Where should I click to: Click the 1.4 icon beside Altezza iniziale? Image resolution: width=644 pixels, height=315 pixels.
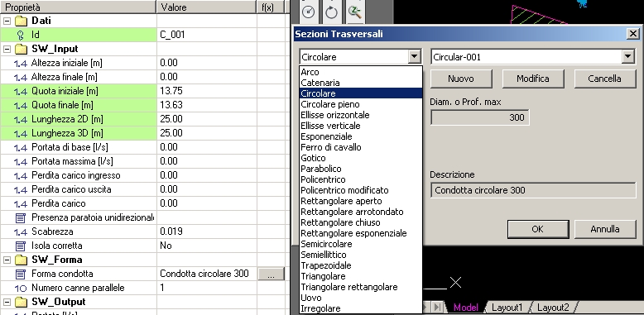[x=20, y=63]
